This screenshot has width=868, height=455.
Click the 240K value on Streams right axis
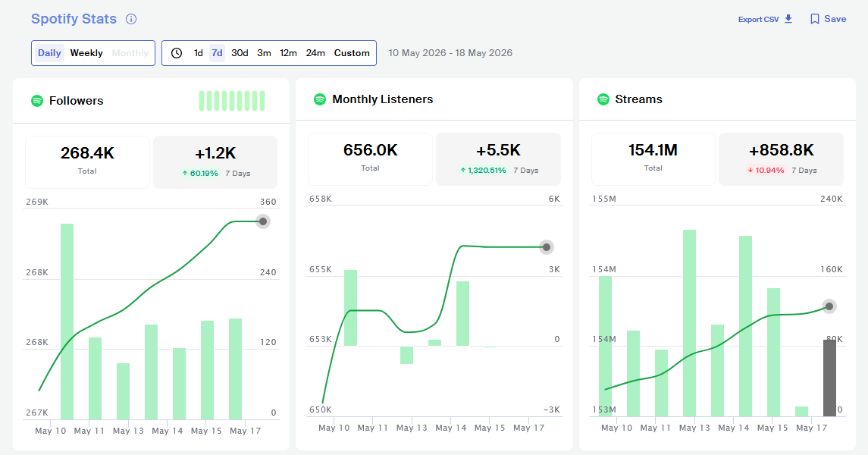832,199
